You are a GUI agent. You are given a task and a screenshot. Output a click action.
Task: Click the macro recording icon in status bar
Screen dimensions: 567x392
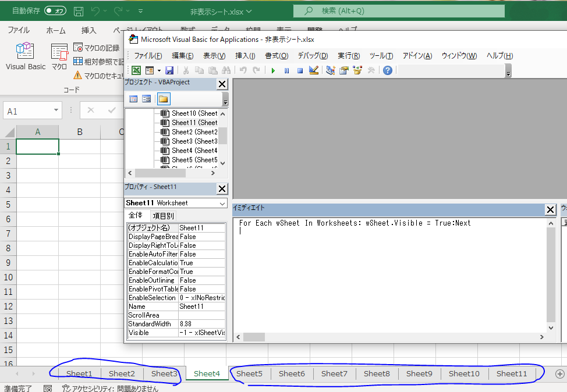click(x=48, y=389)
